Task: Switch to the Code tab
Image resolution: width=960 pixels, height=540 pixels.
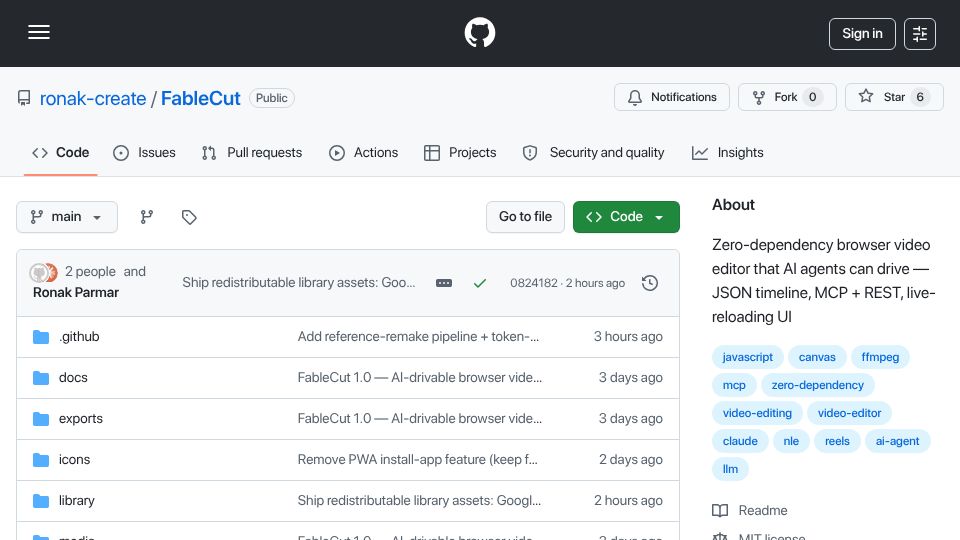Action: (61, 152)
